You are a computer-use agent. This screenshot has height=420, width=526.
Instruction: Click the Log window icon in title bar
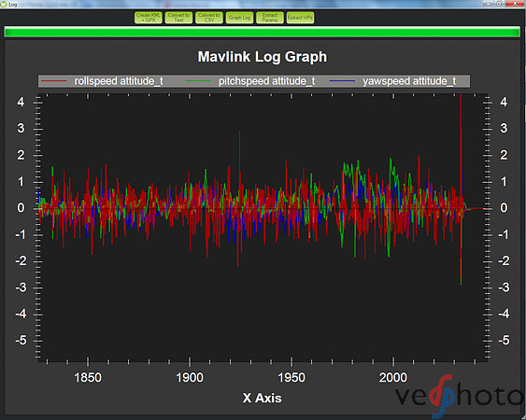tap(4, 5)
